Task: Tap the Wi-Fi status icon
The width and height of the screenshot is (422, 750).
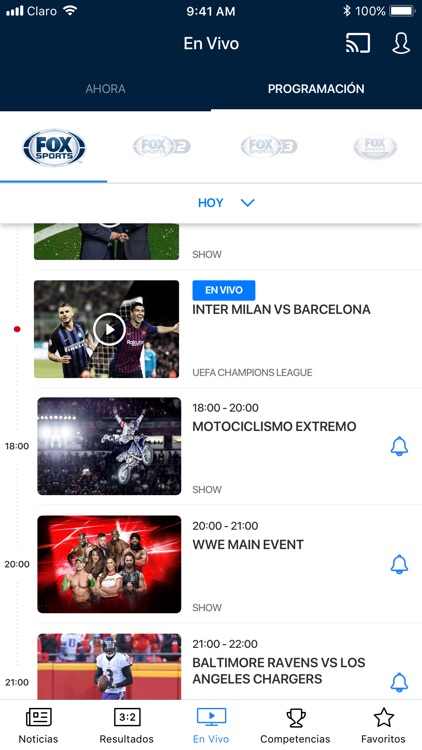Action: [x=70, y=11]
